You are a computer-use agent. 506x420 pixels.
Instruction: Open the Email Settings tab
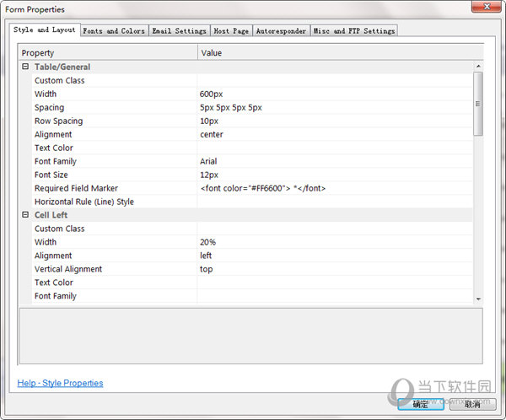[179, 31]
